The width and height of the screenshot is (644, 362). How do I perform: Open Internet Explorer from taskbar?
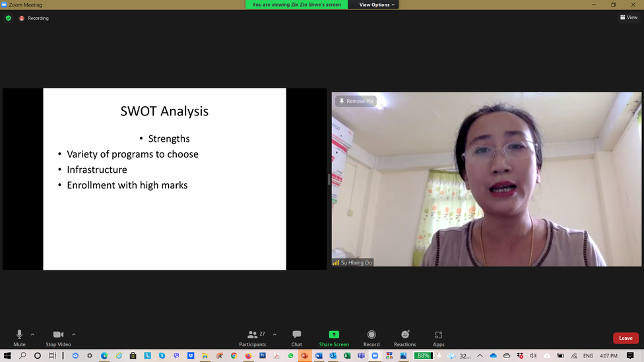click(x=119, y=356)
